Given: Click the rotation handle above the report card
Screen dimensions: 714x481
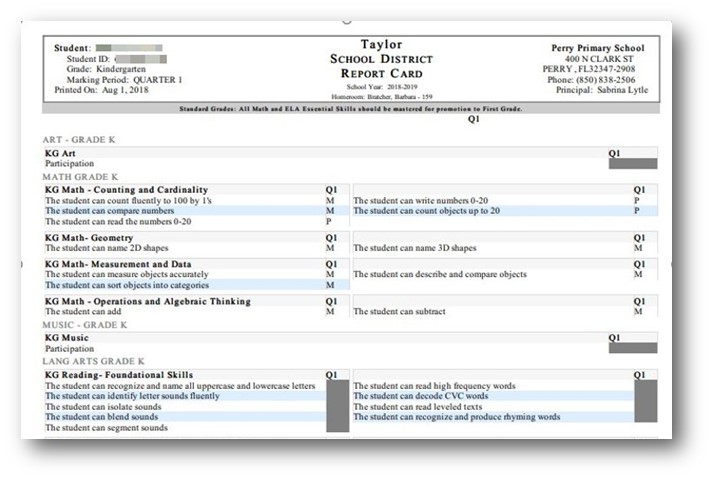Looking at the screenshot, I should click(x=347, y=20).
